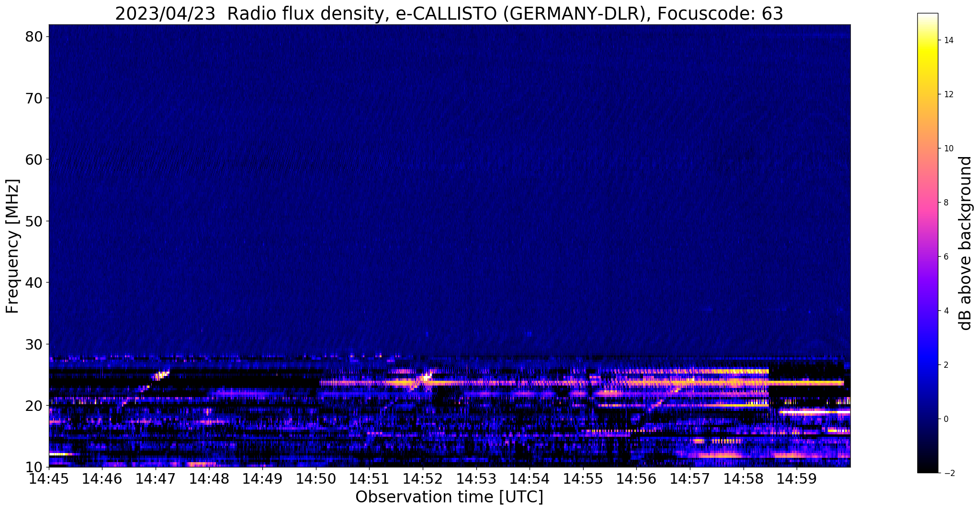Click the 10 MHz frequency tick label
Screen dimensions: 980x511
coord(34,467)
